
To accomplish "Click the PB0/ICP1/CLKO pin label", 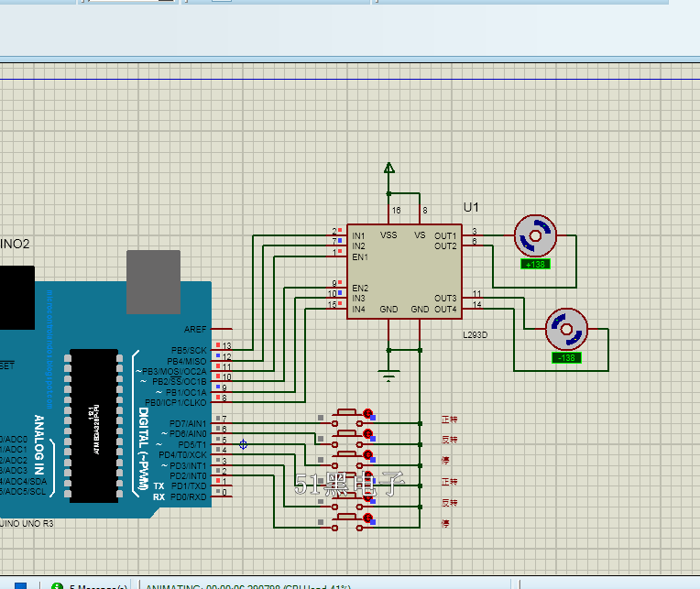I will pos(175,403).
